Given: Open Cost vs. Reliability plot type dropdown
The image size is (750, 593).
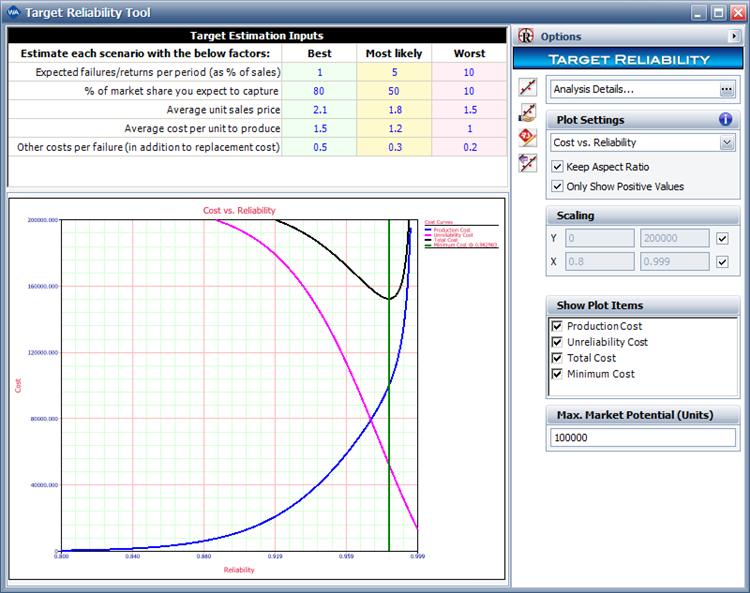Looking at the screenshot, I should [x=727, y=143].
